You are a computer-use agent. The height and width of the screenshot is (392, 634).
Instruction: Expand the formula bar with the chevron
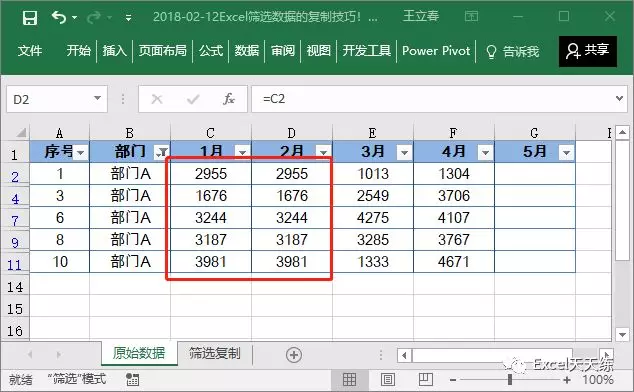coord(619,98)
